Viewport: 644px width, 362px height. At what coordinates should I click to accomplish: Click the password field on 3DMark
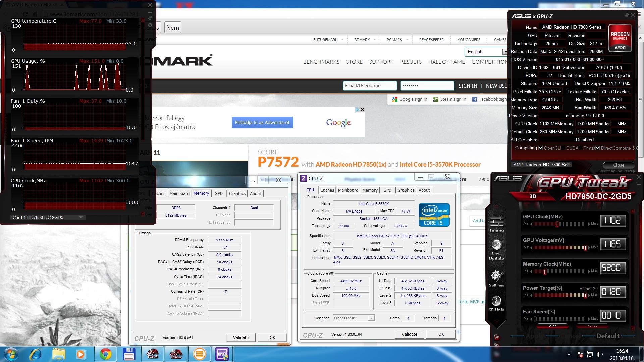(427, 86)
